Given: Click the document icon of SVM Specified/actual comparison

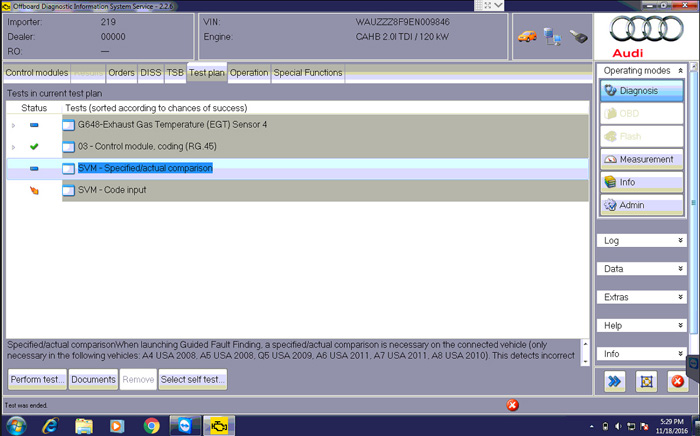Looking at the screenshot, I should tap(68, 169).
